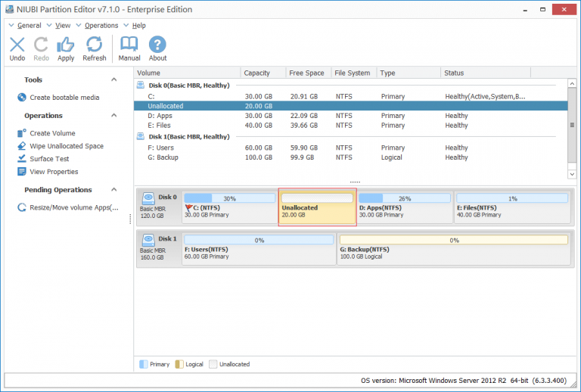Select the E: Files volume row
581x392 pixels.
point(350,125)
